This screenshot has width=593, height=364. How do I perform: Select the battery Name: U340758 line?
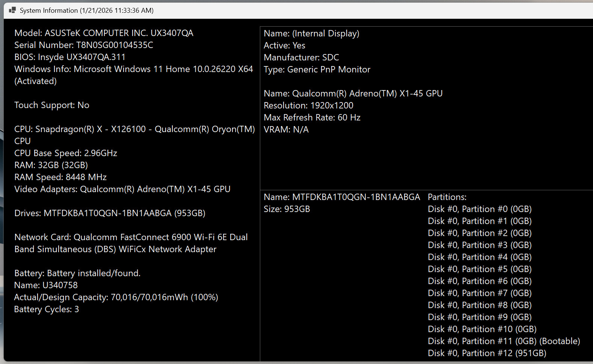pyautogui.click(x=46, y=285)
